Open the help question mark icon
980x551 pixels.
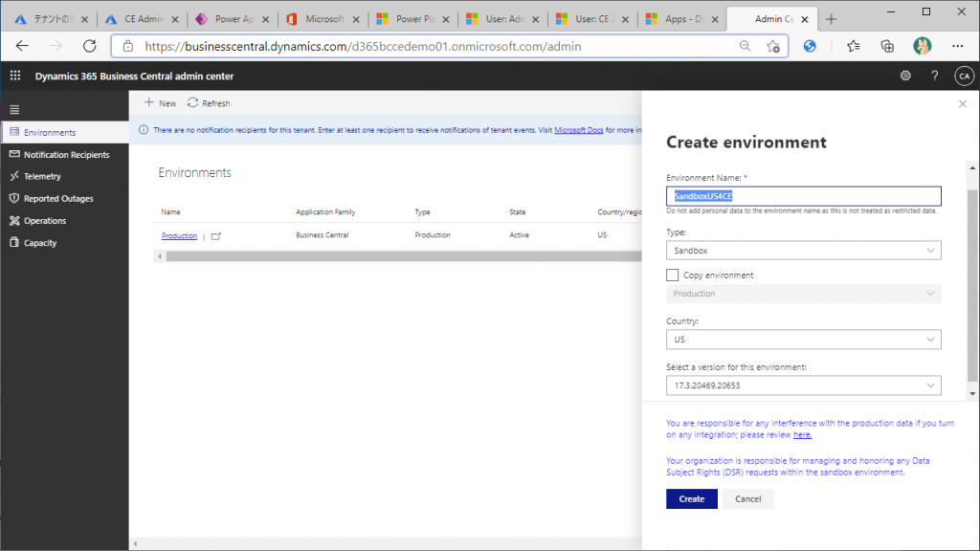pyautogui.click(x=934, y=76)
